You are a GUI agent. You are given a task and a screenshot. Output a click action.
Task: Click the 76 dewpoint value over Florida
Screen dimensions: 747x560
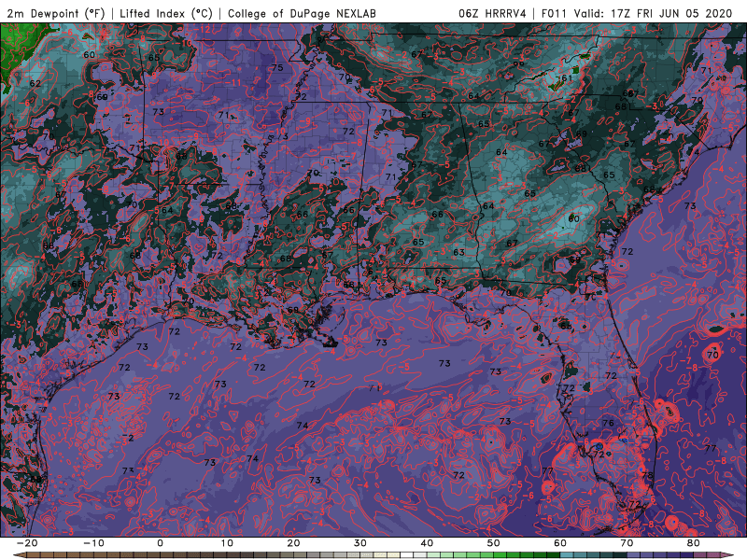pos(609,423)
